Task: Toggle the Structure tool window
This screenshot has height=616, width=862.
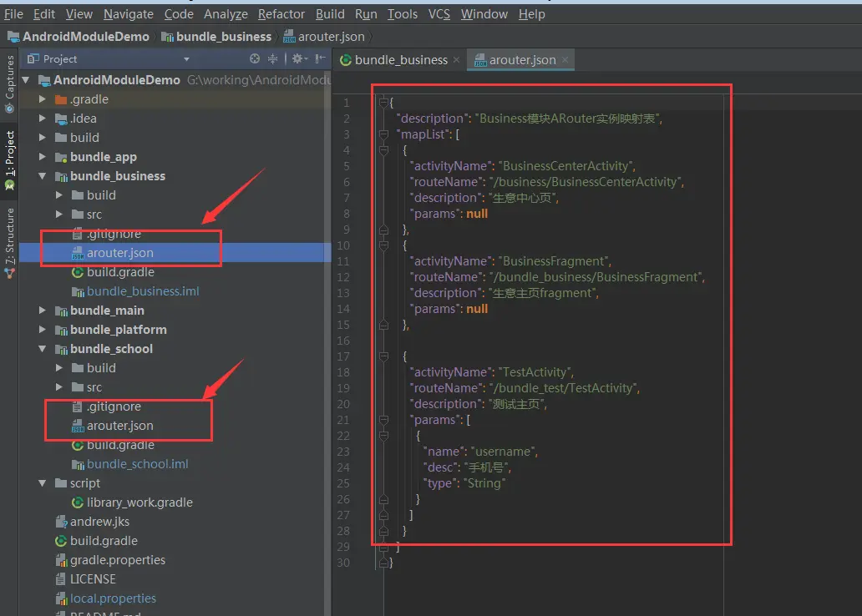Action: tap(9, 243)
